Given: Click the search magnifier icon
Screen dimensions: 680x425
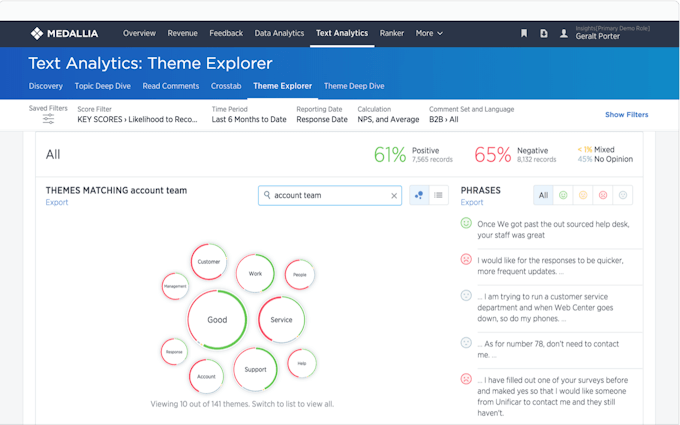Looking at the screenshot, I should [267, 195].
